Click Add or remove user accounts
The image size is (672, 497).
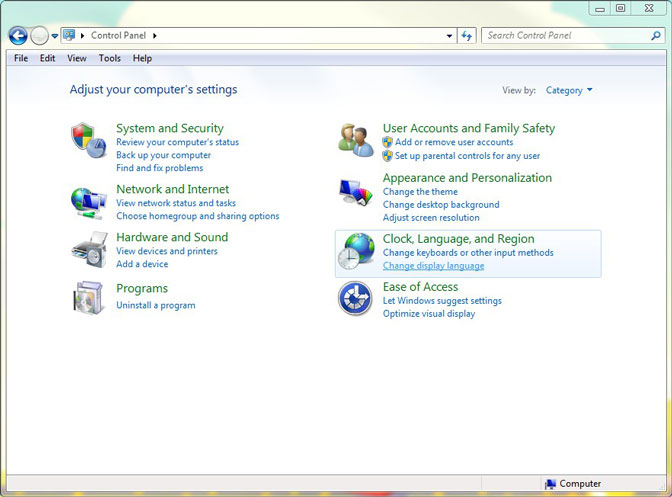pyautogui.click(x=454, y=142)
